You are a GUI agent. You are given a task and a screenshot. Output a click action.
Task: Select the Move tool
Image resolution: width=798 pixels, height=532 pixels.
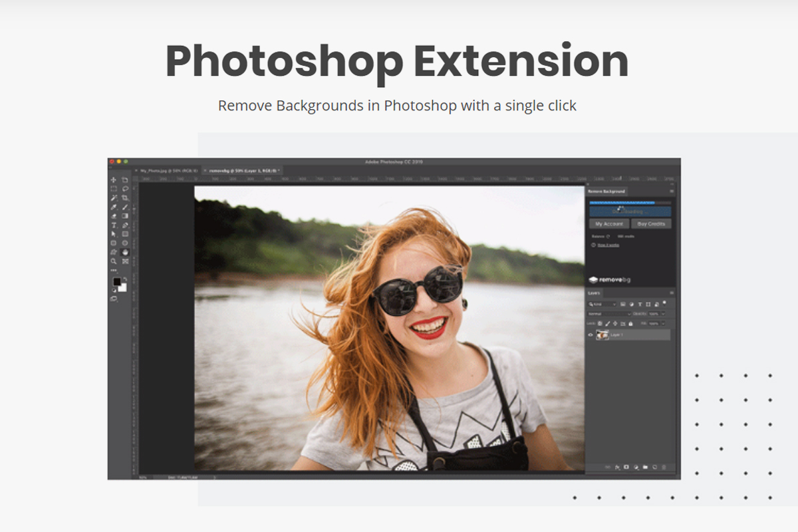click(x=114, y=180)
